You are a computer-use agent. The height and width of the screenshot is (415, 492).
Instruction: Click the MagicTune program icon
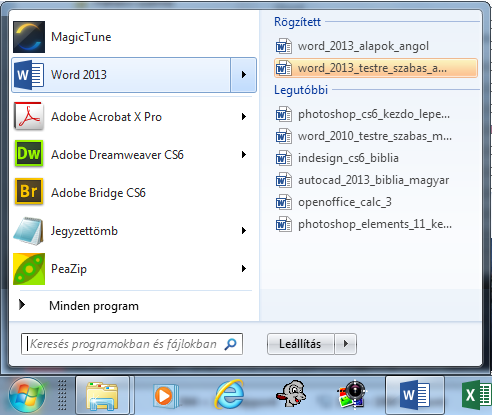pyautogui.click(x=29, y=37)
